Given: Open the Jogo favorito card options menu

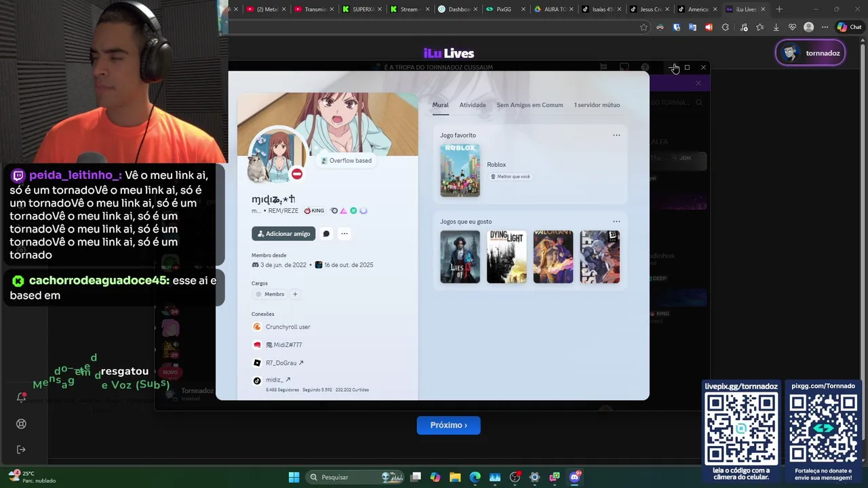Looking at the screenshot, I should point(616,135).
